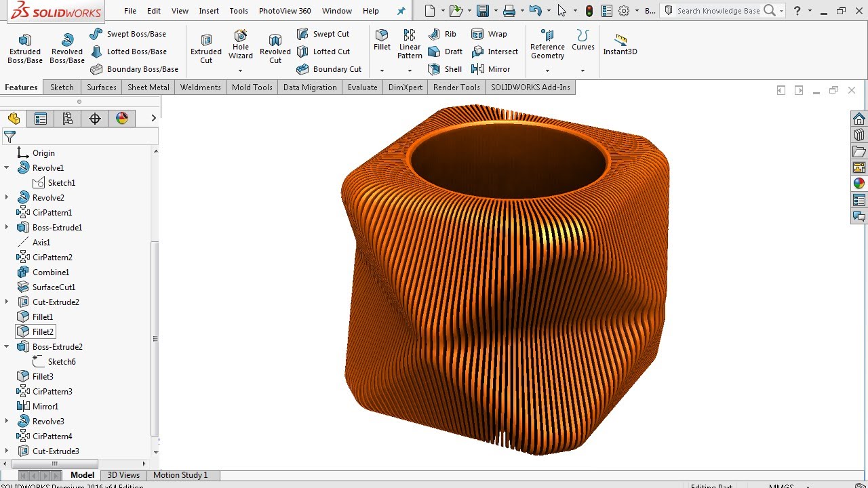
Task: Open the Curves tool
Action: 583,41
